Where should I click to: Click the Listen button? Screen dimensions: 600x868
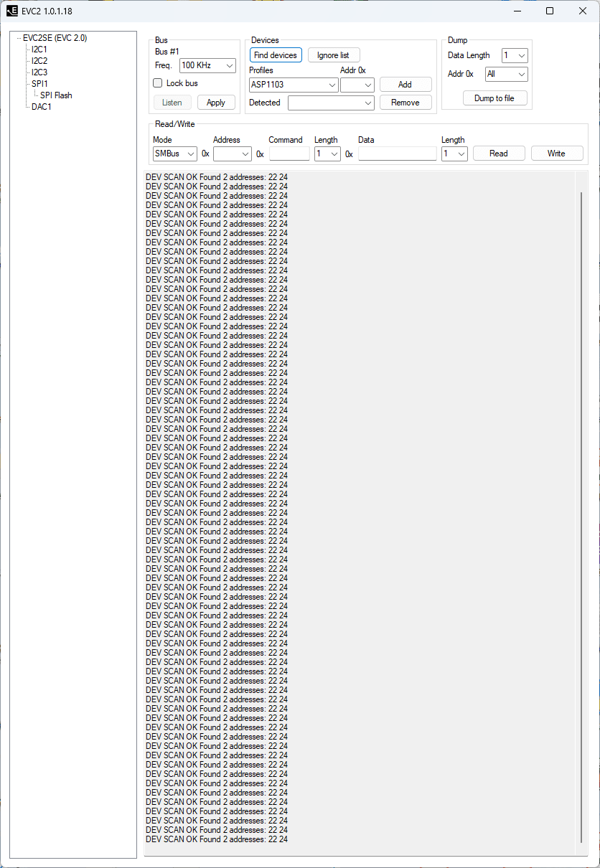click(x=172, y=103)
